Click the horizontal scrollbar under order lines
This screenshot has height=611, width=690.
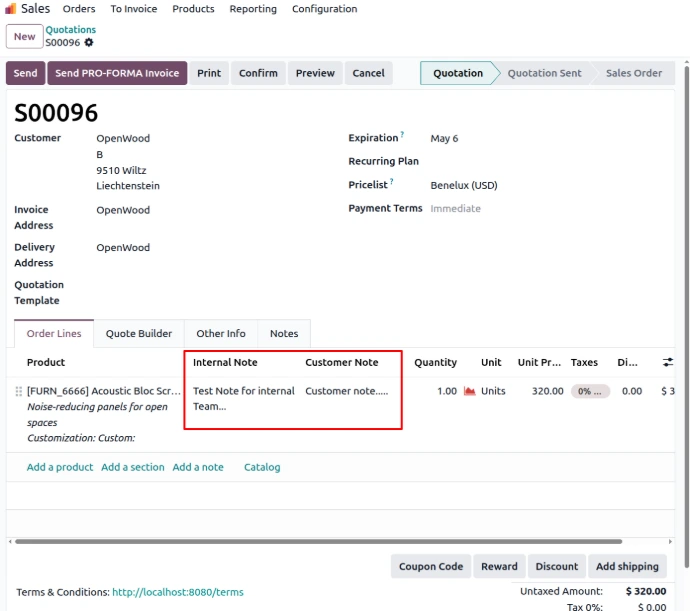click(330, 541)
